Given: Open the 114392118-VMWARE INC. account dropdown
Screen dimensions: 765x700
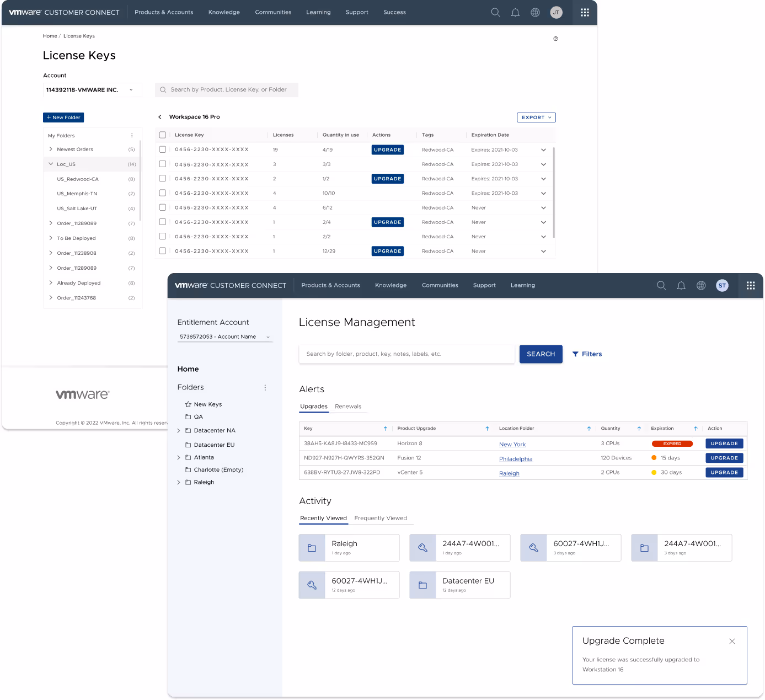Looking at the screenshot, I should 93,90.
